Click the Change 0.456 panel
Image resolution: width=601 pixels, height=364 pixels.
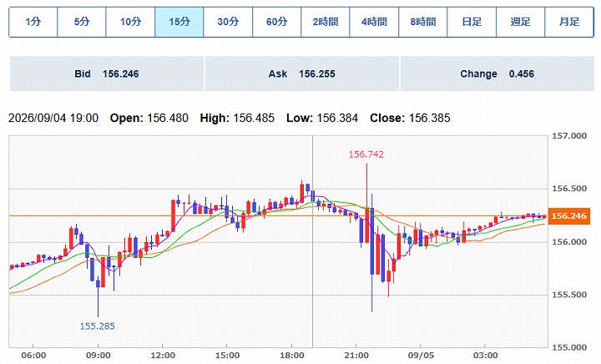497,73
